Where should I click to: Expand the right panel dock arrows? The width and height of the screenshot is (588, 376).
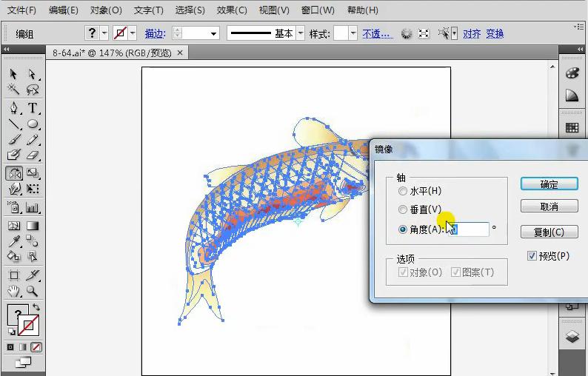(x=580, y=49)
